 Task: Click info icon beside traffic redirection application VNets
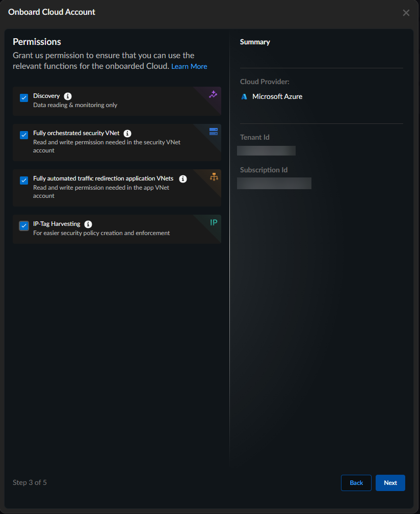[183, 179]
